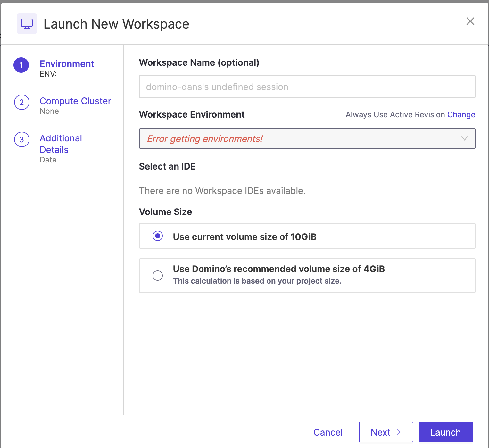This screenshot has height=448, width=489.
Task: Click the 'Launch New Workspace' title
Action: tap(116, 24)
